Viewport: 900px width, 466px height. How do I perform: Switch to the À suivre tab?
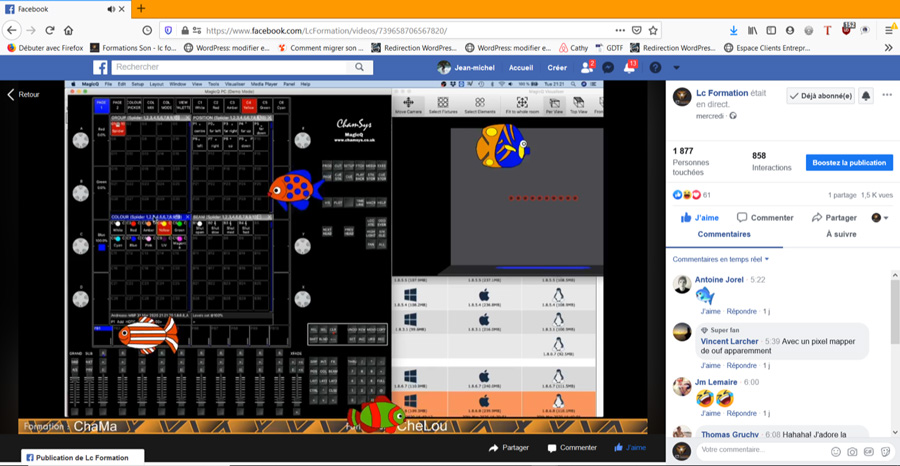pyautogui.click(x=841, y=234)
